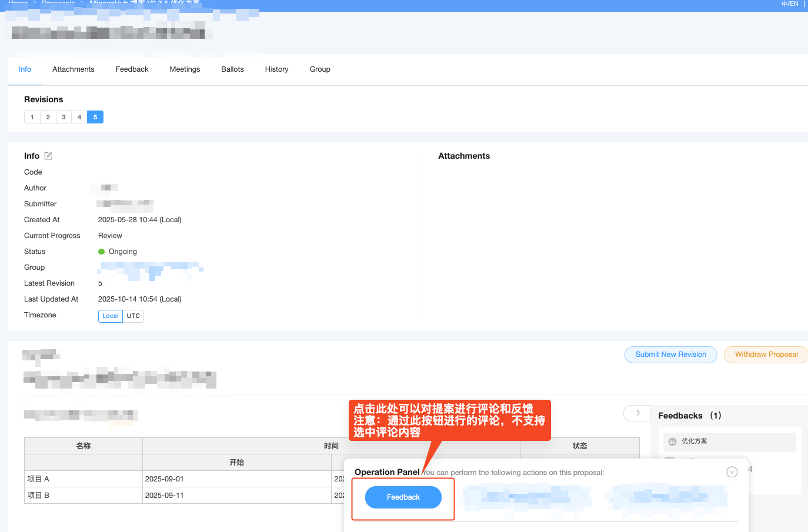This screenshot has width=808, height=532.
Task: Switch timezone to UTC
Action: point(133,316)
